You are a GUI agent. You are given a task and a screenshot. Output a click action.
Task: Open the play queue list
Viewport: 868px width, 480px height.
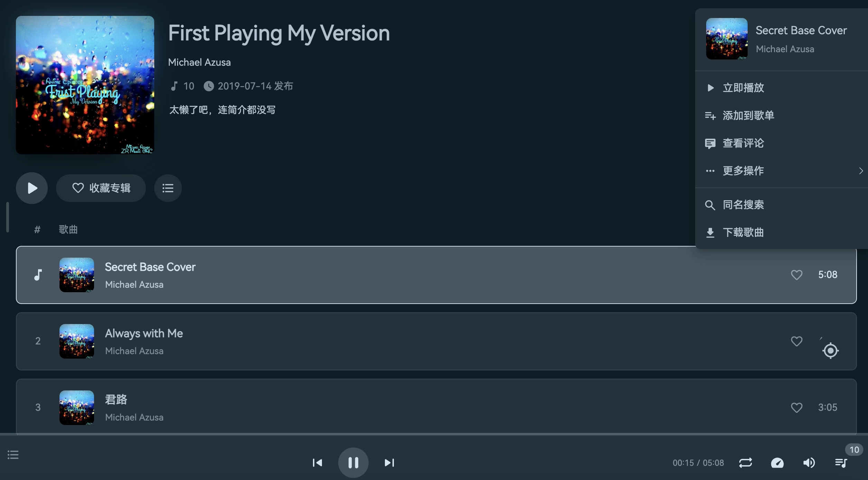pyautogui.click(x=841, y=463)
